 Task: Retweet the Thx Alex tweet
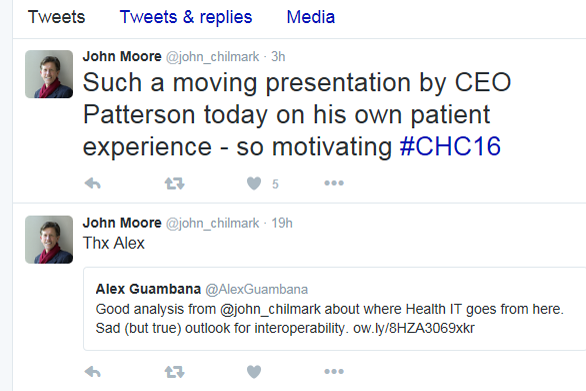click(175, 372)
